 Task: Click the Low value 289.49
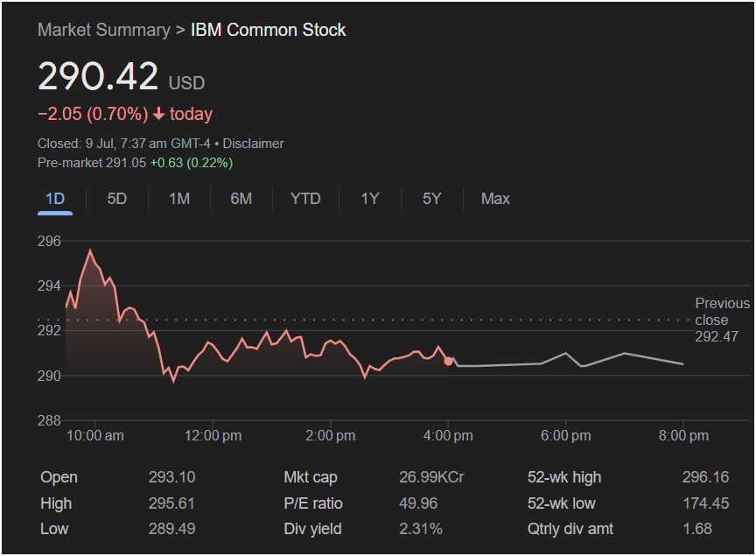point(171,529)
